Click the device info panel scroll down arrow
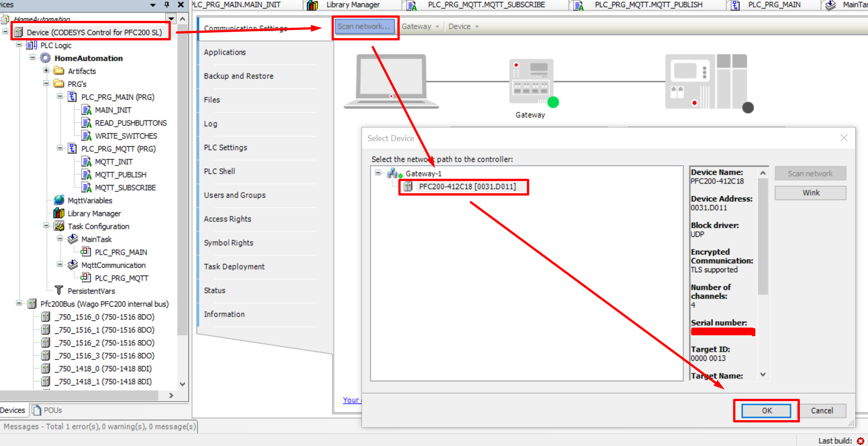This screenshot has width=868, height=446. 763,375
